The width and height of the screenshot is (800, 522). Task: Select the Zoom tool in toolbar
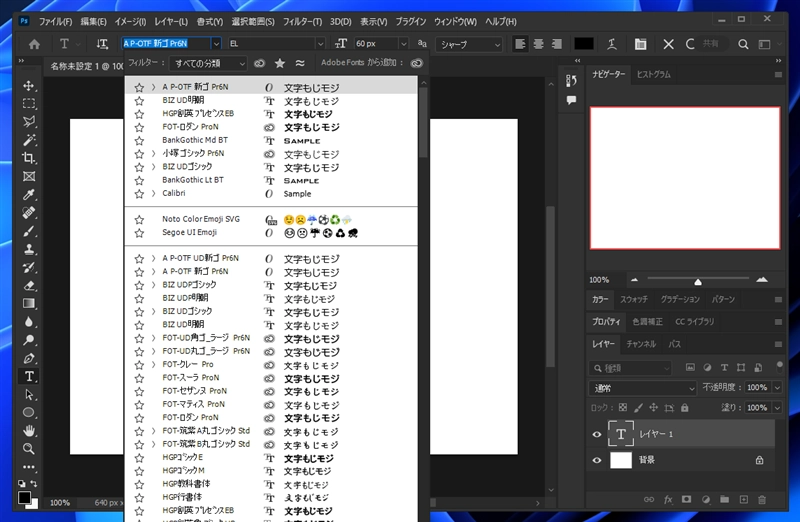29,449
